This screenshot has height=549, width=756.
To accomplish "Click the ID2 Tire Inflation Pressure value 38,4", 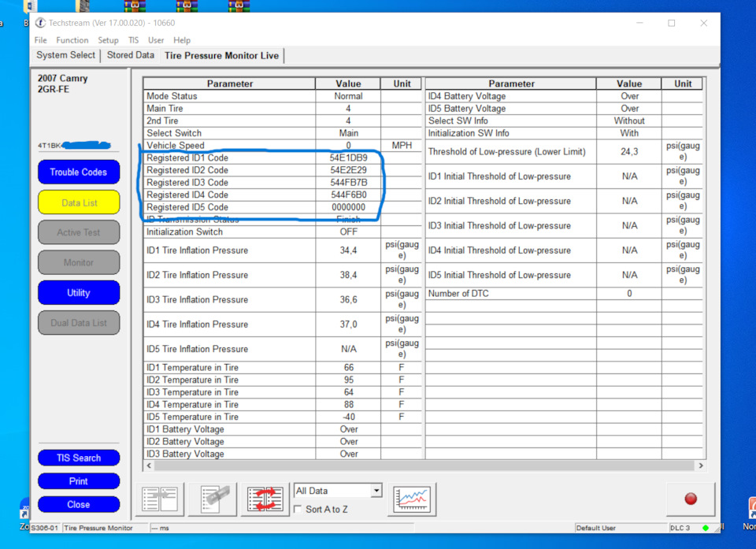I will click(349, 275).
